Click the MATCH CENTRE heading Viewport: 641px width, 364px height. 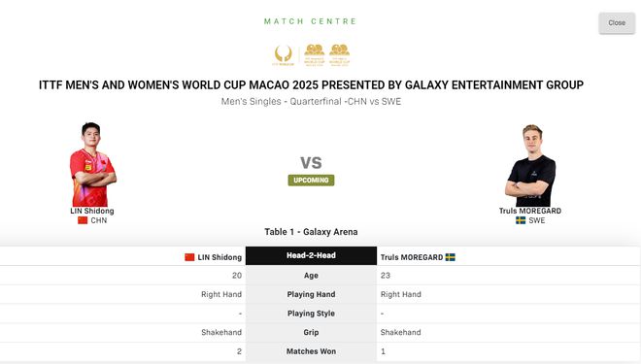point(311,21)
